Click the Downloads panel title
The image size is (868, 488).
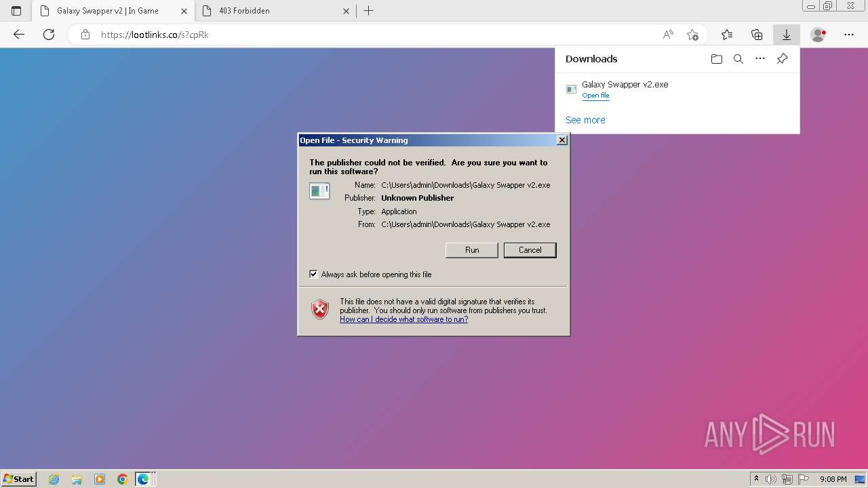[591, 59]
